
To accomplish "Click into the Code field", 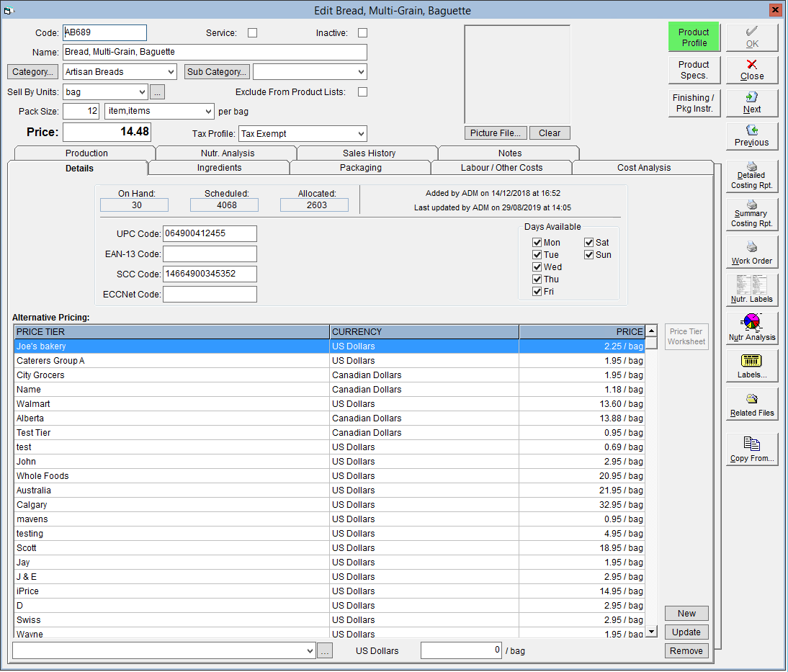I will 104,32.
